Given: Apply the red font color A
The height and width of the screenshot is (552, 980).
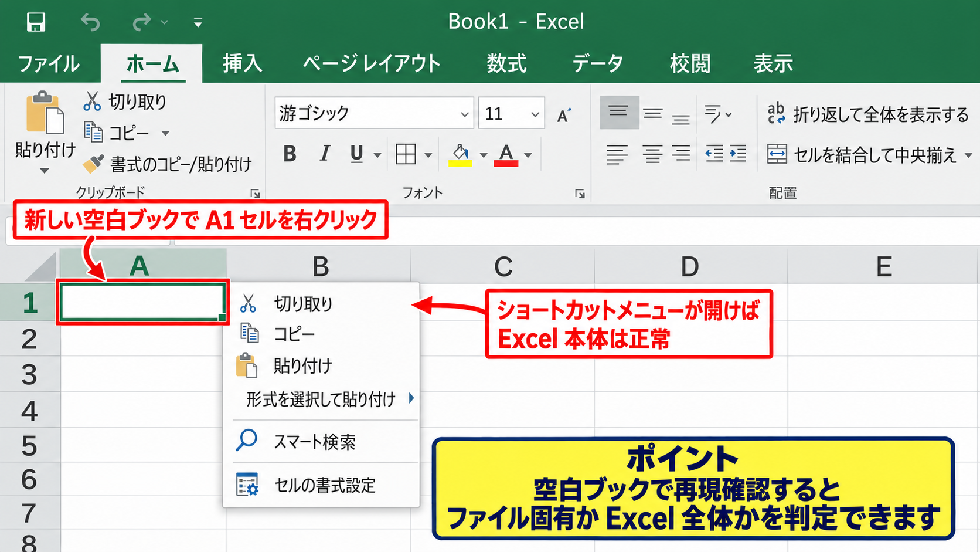Looking at the screenshot, I should [x=506, y=155].
